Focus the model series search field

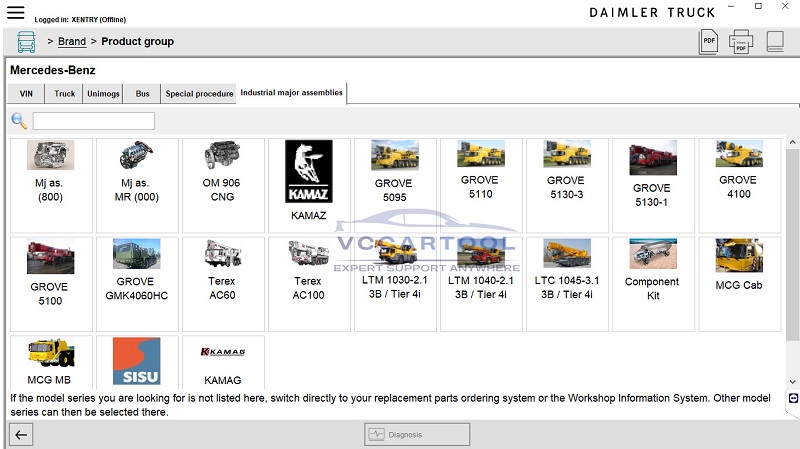(x=94, y=121)
